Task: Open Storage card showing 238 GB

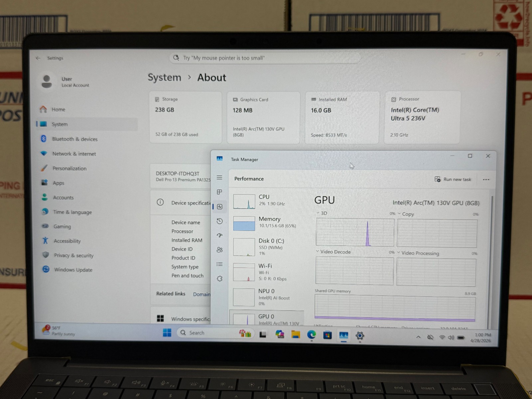Action: coord(186,117)
